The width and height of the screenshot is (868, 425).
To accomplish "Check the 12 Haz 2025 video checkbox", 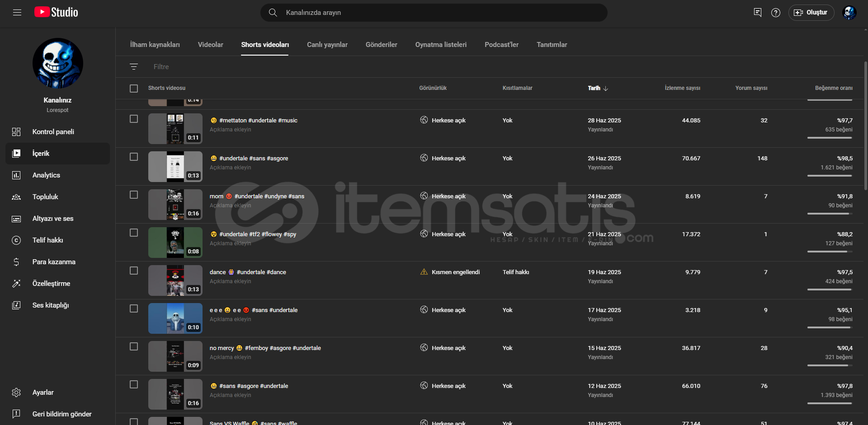I will [x=134, y=384].
